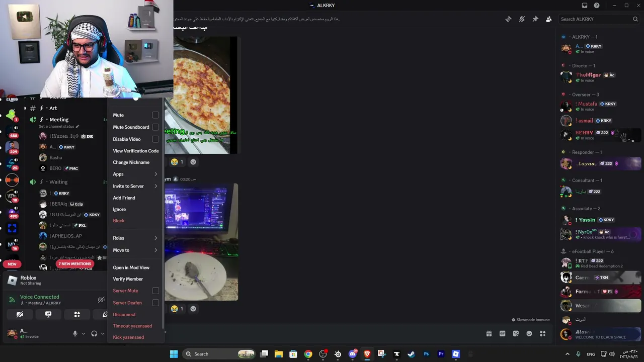
Task: Open the sticker picker
Action: (x=516, y=333)
